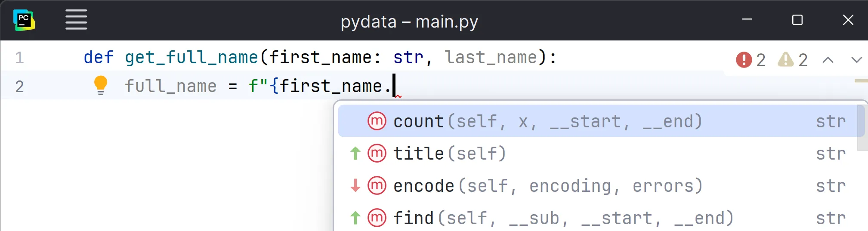Screen dimensions: 868x231
Task: Click the yellow lightbulb intention icon
Action: (x=100, y=85)
